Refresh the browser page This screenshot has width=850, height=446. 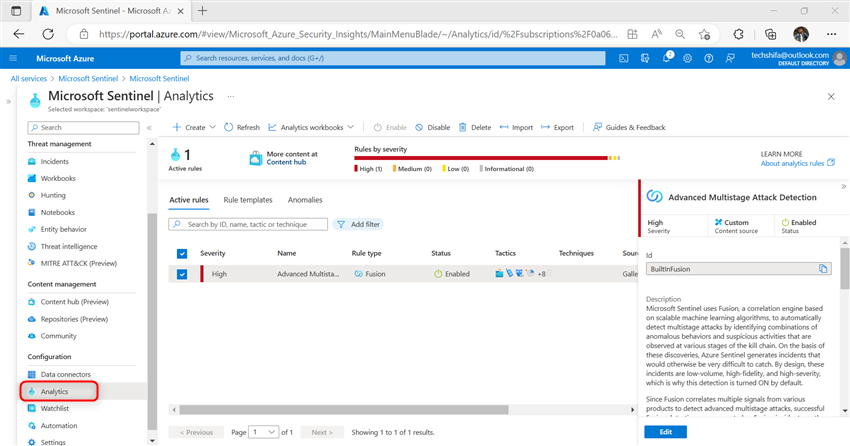48,34
